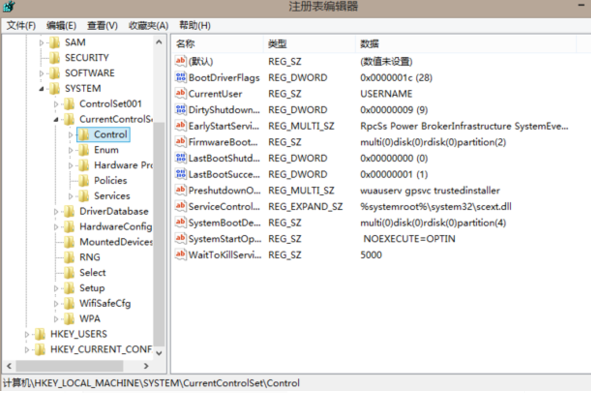This screenshot has height=394, width=591.
Task: Click the DWORD icon of LastBootShutd value
Action: (181, 158)
